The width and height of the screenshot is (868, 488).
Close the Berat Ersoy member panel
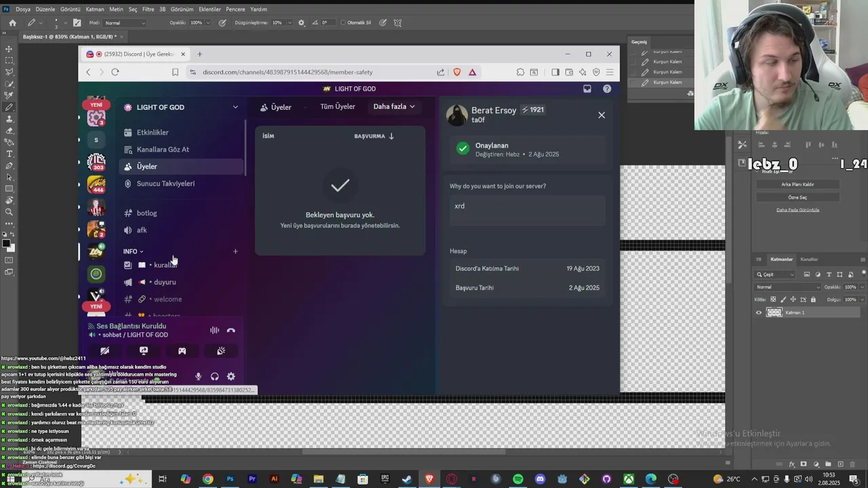(x=601, y=115)
